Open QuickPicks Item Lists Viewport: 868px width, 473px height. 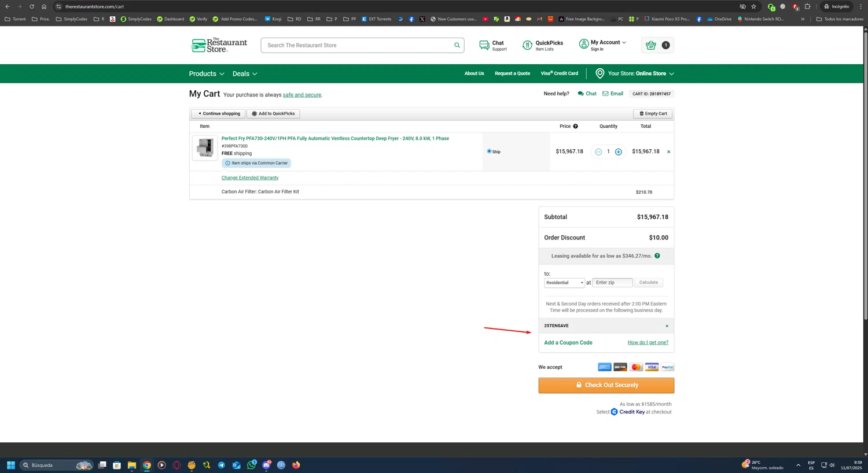pos(543,45)
